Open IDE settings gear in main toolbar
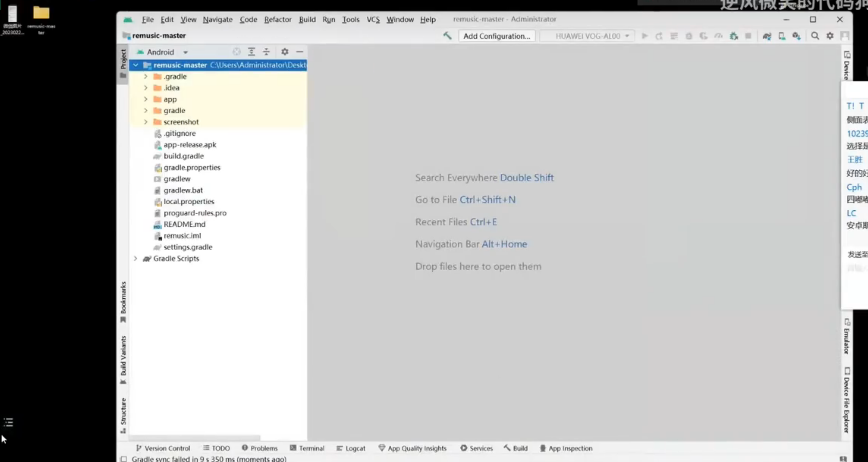The image size is (868, 462). coord(830,36)
